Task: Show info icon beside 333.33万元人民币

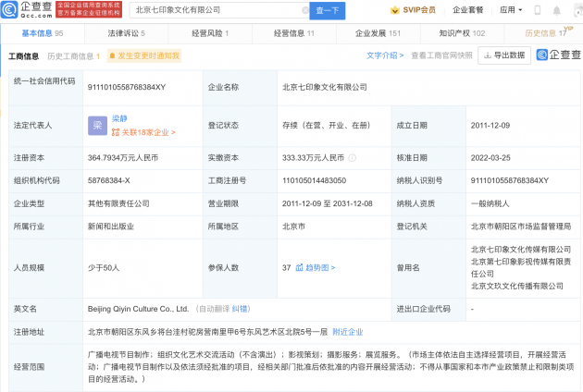Action: pyautogui.click(x=352, y=158)
